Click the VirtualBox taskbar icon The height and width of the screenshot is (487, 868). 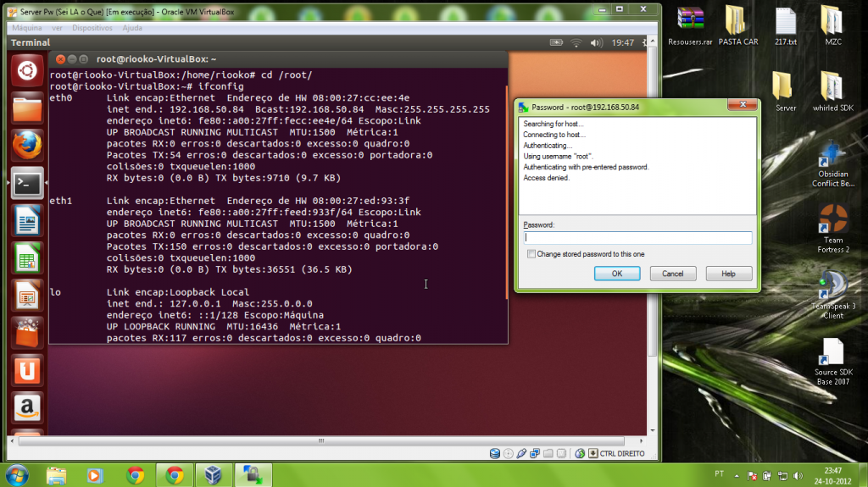tap(212, 474)
